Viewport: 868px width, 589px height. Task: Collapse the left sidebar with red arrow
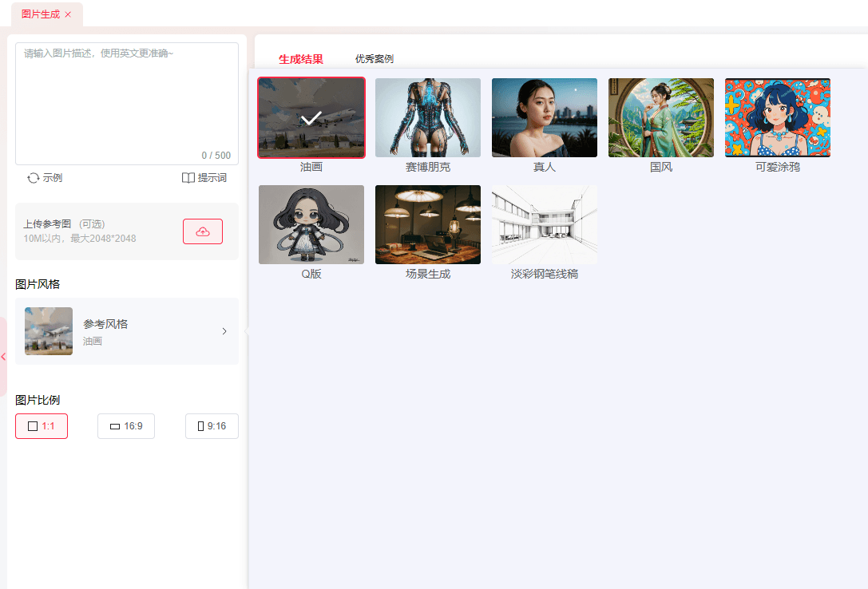tap(3, 357)
